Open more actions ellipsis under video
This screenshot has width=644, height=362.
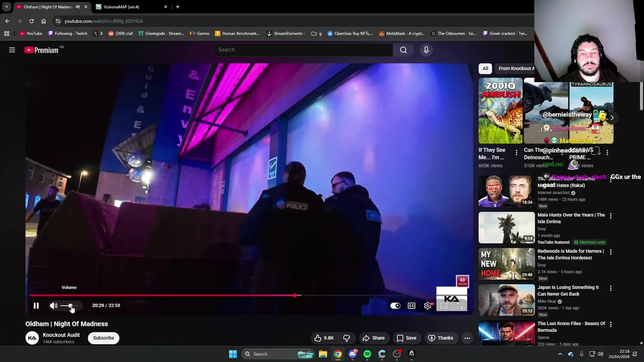(x=467, y=338)
